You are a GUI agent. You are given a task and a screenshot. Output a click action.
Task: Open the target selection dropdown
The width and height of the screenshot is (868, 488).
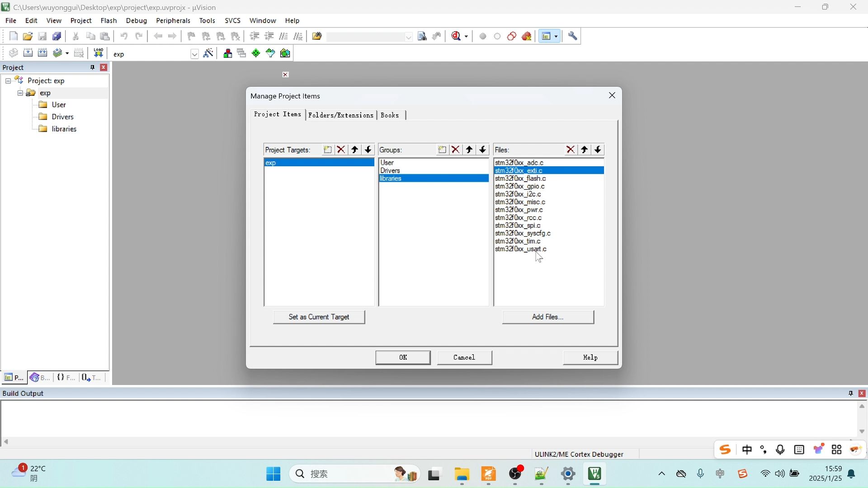tap(194, 54)
